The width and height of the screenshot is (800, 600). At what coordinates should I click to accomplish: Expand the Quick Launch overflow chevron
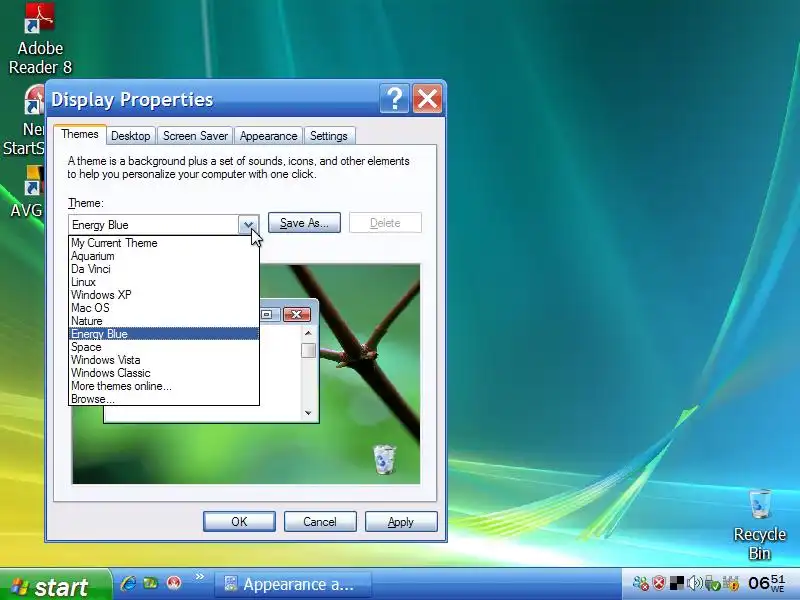[199, 577]
